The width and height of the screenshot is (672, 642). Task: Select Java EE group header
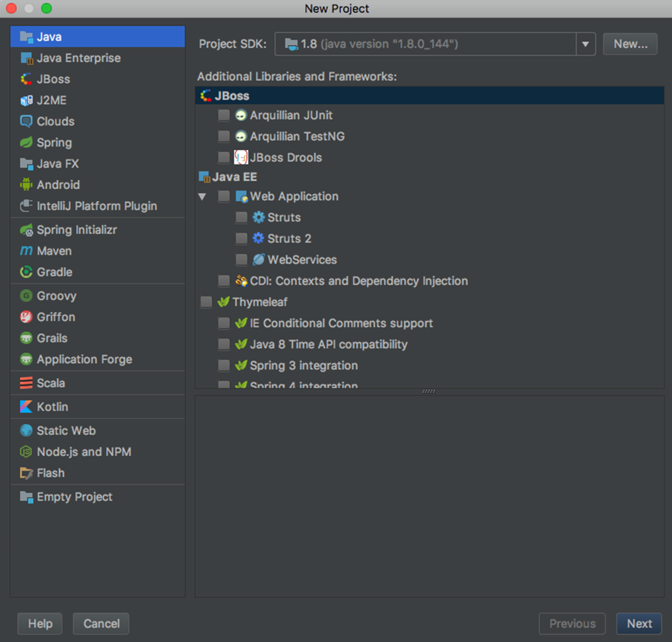pos(429,177)
